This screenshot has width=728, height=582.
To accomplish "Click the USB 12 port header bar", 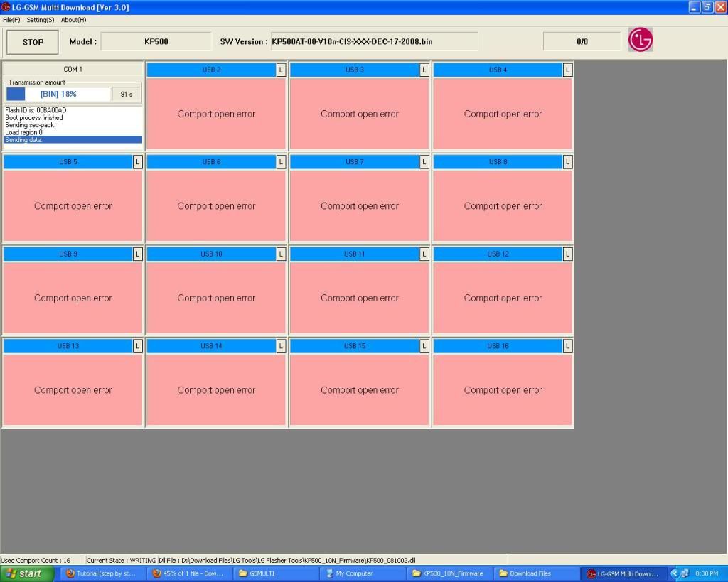I will tap(498, 254).
